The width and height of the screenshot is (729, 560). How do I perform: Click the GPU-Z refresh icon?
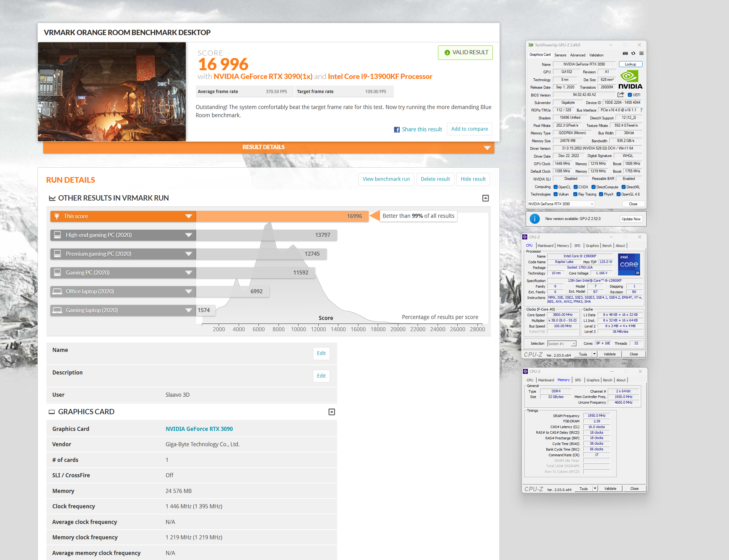[x=633, y=53]
